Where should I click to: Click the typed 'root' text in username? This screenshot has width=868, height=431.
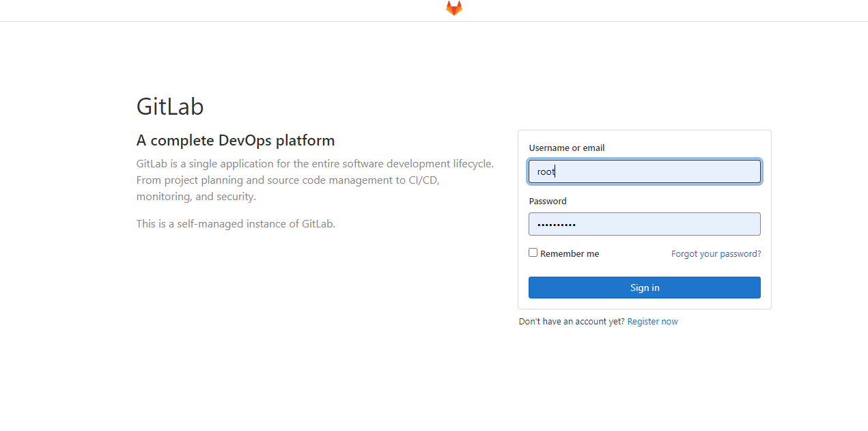click(546, 172)
